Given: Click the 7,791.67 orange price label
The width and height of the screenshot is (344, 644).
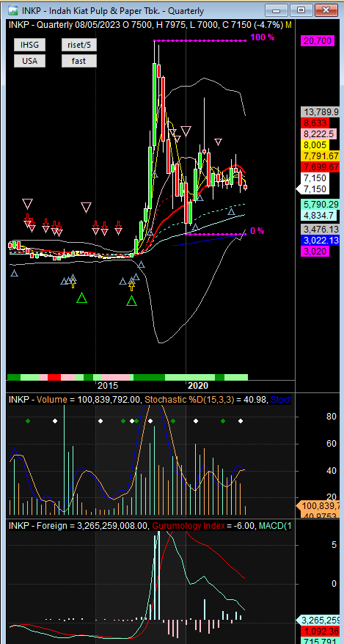Looking at the screenshot, I should [x=321, y=155].
